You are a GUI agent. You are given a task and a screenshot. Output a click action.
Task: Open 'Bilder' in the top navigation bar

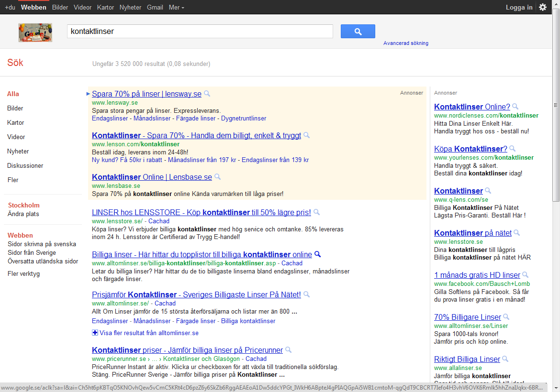[60, 7]
